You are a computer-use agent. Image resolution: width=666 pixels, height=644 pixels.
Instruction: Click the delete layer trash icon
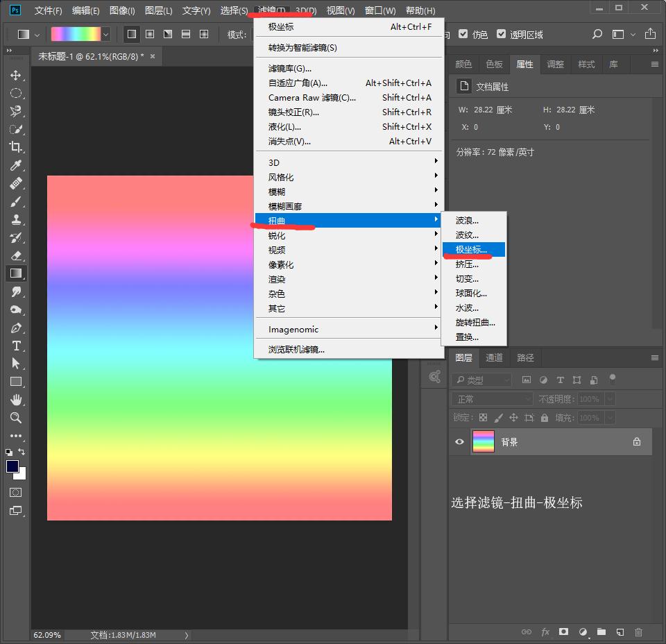point(638,632)
